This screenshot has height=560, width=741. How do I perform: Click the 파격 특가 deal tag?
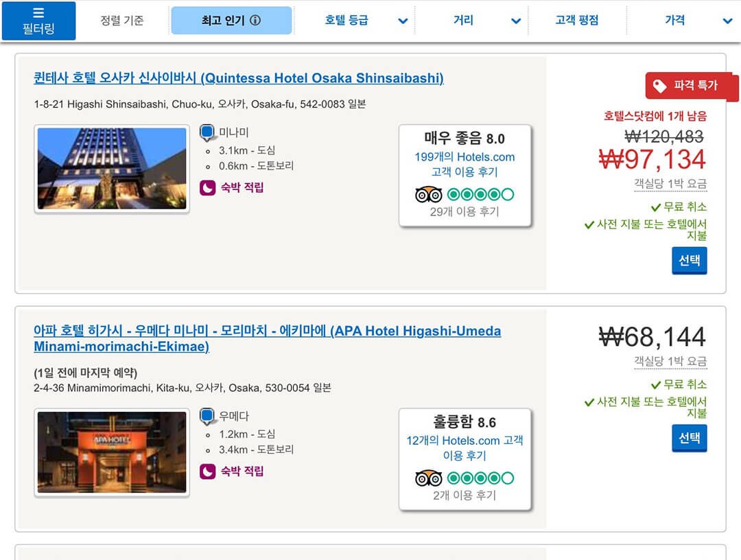[x=691, y=86]
